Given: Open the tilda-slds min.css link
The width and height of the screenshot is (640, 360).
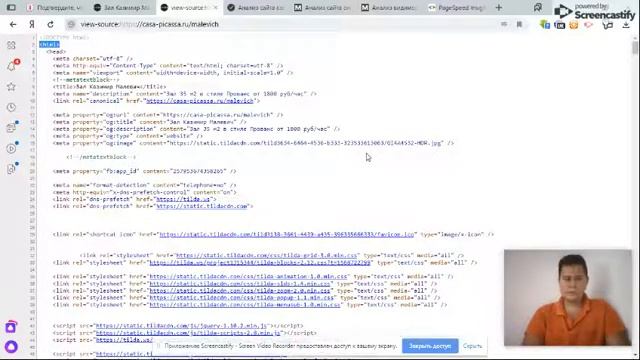Looking at the screenshot, I should [x=240, y=283].
